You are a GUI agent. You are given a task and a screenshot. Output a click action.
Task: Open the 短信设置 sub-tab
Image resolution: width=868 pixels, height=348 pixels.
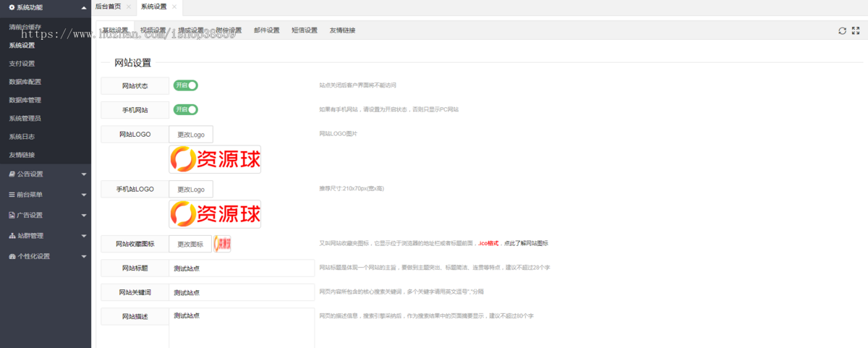click(305, 30)
